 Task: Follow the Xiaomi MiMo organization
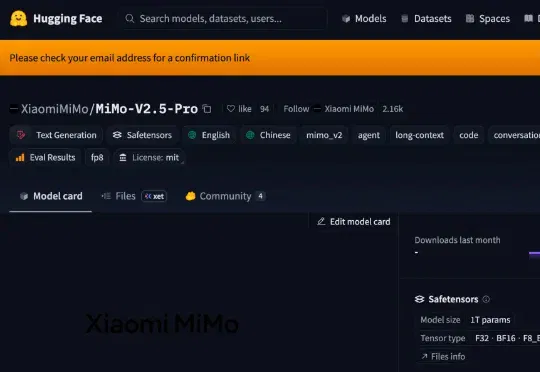point(296,109)
